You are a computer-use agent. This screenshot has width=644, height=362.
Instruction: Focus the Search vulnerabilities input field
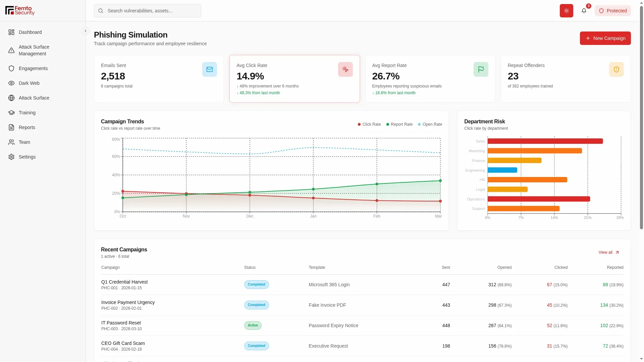pos(148,11)
